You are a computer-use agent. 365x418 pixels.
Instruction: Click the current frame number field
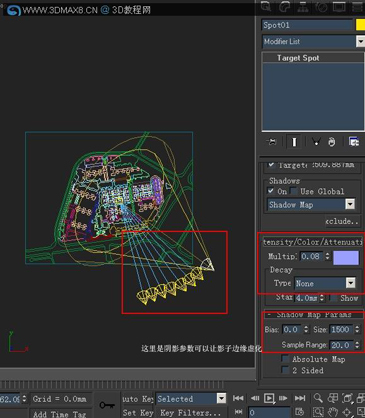pos(270,412)
